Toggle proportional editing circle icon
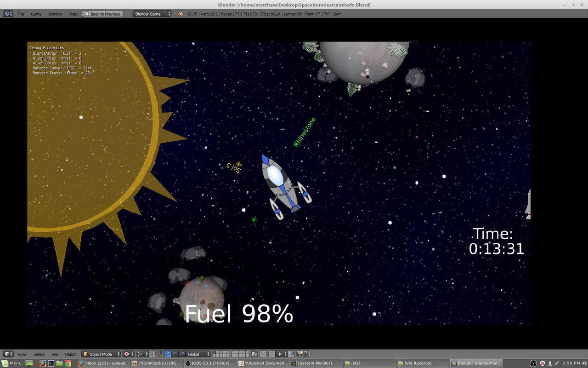 pos(263,354)
